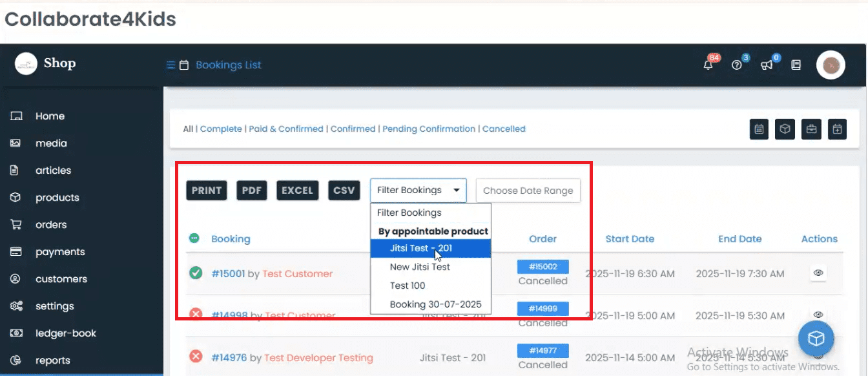Image resolution: width=868 pixels, height=376 pixels.
Task: View booking #15001 details eye icon
Action: pos(818,273)
